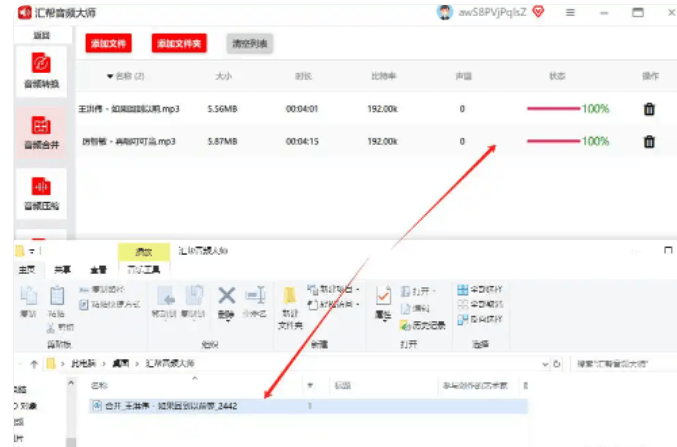The width and height of the screenshot is (677, 447).
Task: Switch to the 主页 Home ribbon tab
Action: click(x=27, y=269)
